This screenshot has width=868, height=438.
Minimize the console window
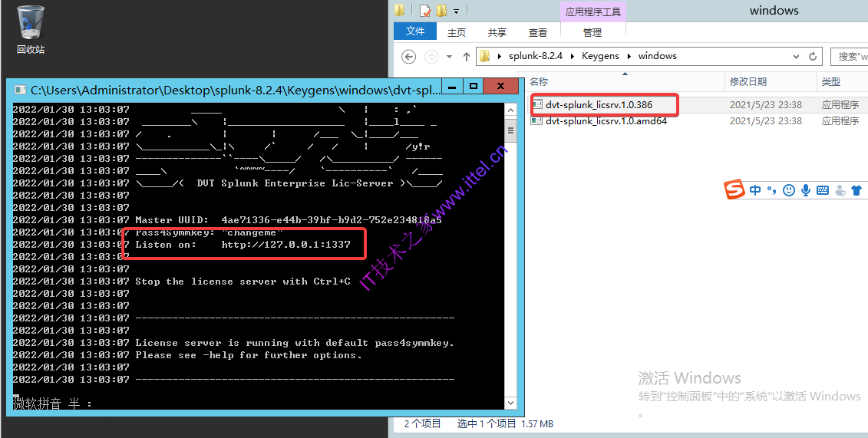(454, 86)
